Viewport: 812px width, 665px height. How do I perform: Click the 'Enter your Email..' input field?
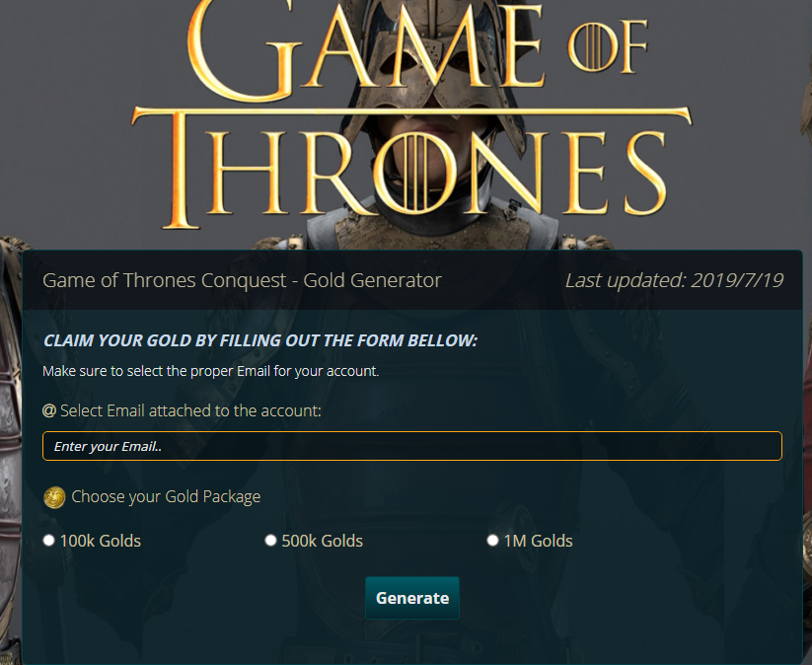point(412,446)
